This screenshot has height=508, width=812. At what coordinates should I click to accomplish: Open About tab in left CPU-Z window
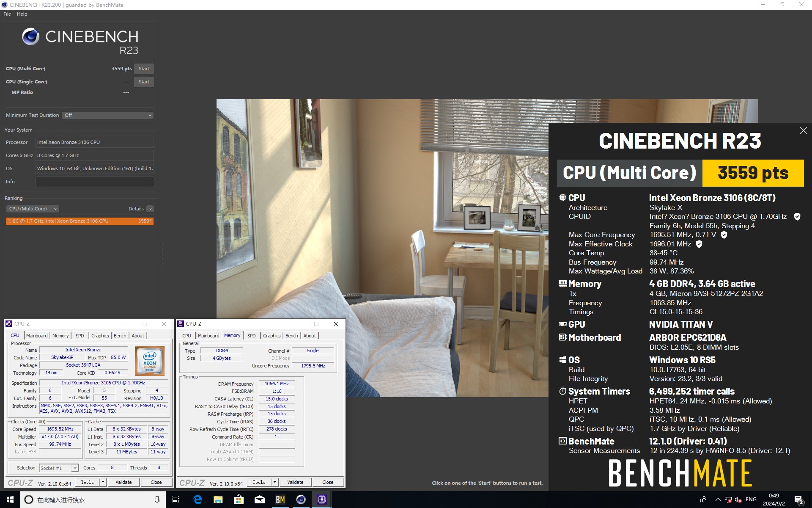(x=138, y=336)
